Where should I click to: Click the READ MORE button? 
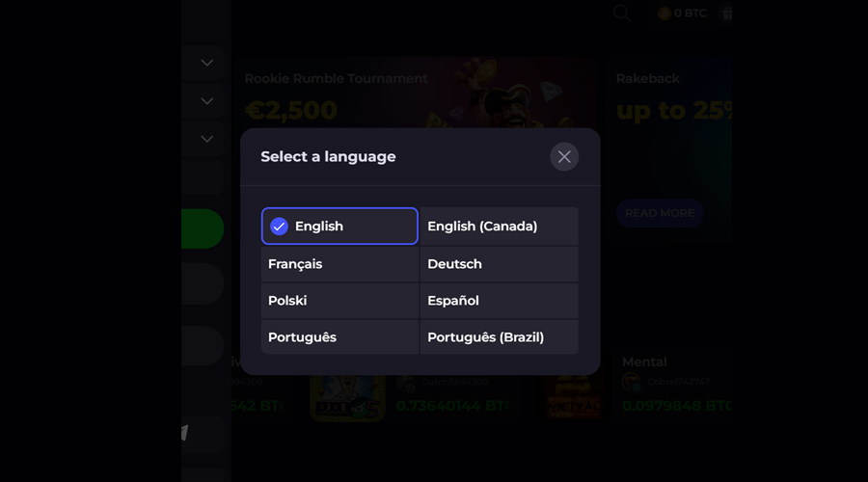point(660,213)
